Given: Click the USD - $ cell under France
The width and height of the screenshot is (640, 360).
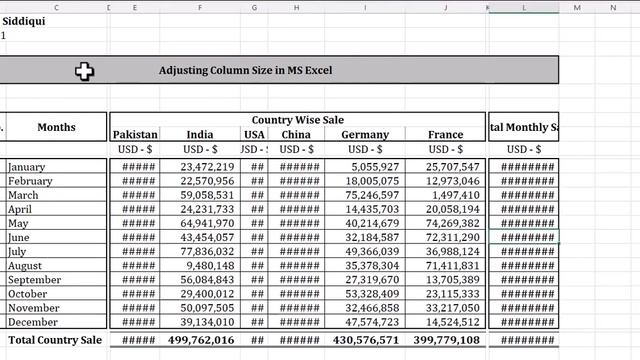Looking at the screenshot, I should [x=445, y=149].
